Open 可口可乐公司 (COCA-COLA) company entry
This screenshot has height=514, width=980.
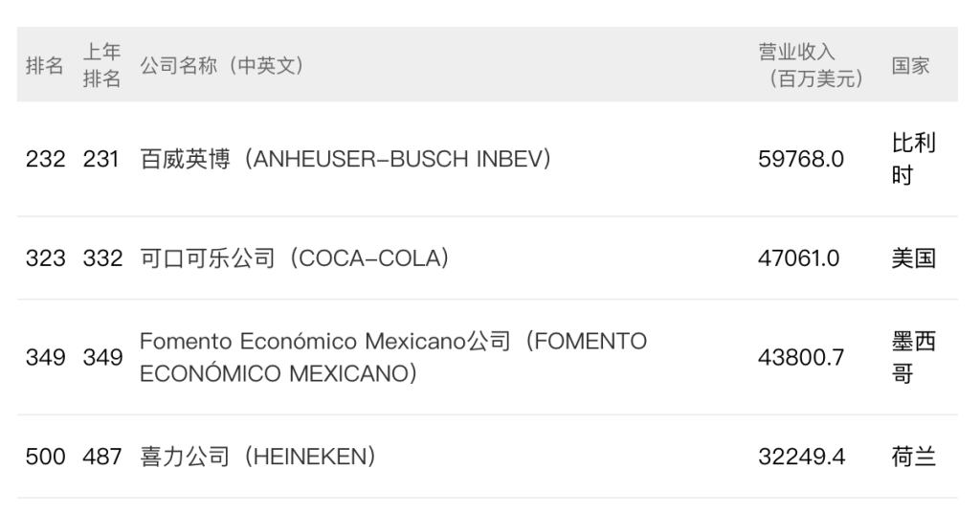point(295,258)
